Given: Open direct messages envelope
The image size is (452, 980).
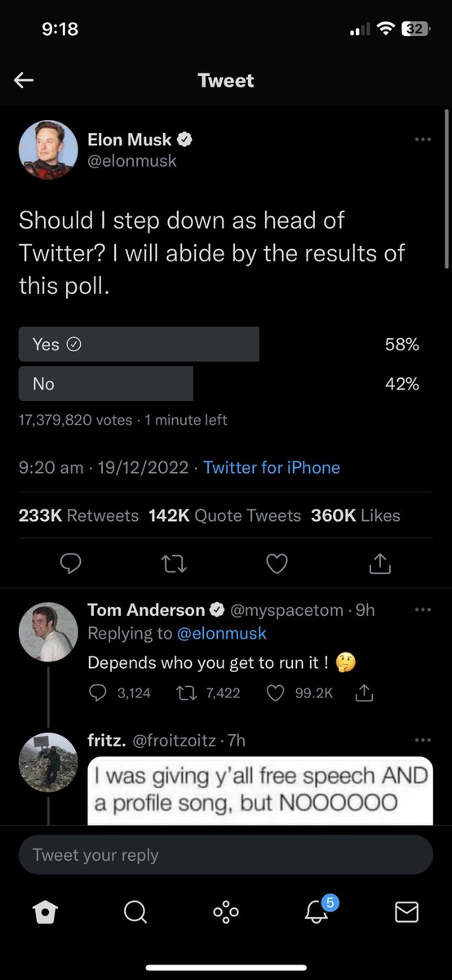Looking at the screenshot, I should [x=406, y=911].
